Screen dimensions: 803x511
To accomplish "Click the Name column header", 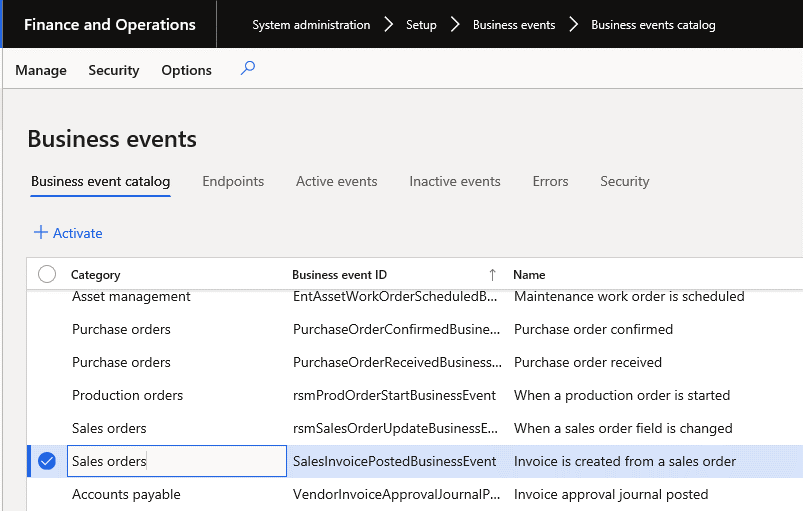I will [529, 275].
